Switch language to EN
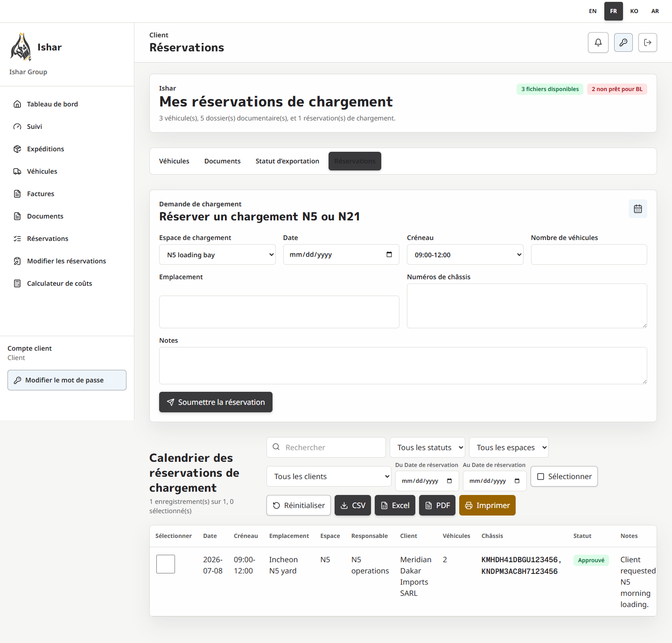This screenshot has height=643, width=672. (x=593, y=11)
